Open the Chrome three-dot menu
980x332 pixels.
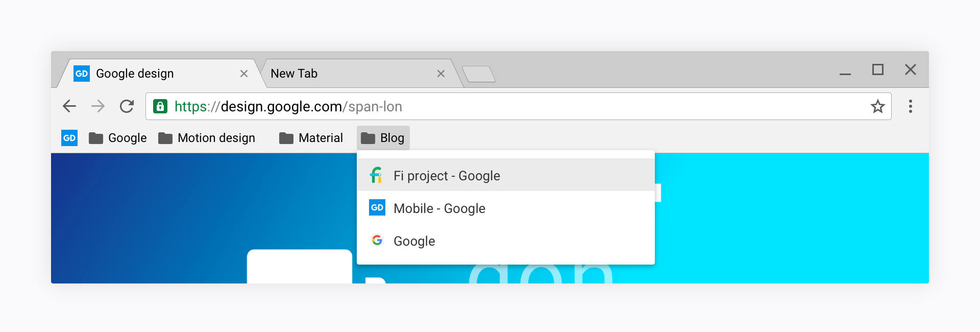(910, 106)
